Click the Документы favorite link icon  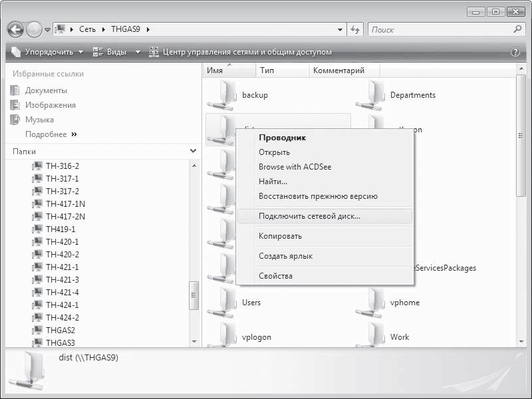click(x=15, y=90)
